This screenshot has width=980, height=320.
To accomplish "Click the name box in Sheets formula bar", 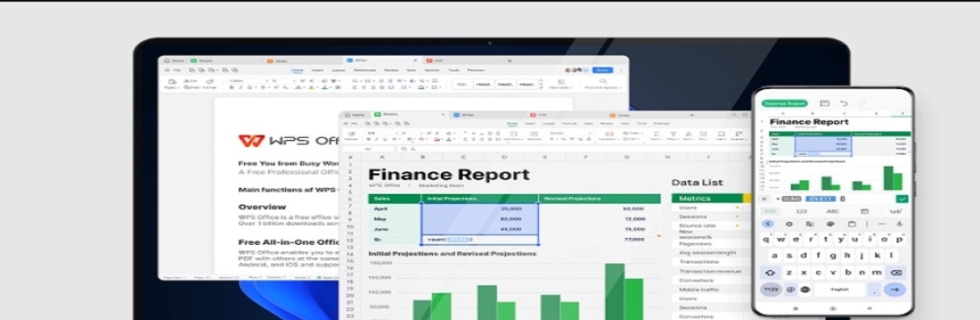I will click(368, 149).
